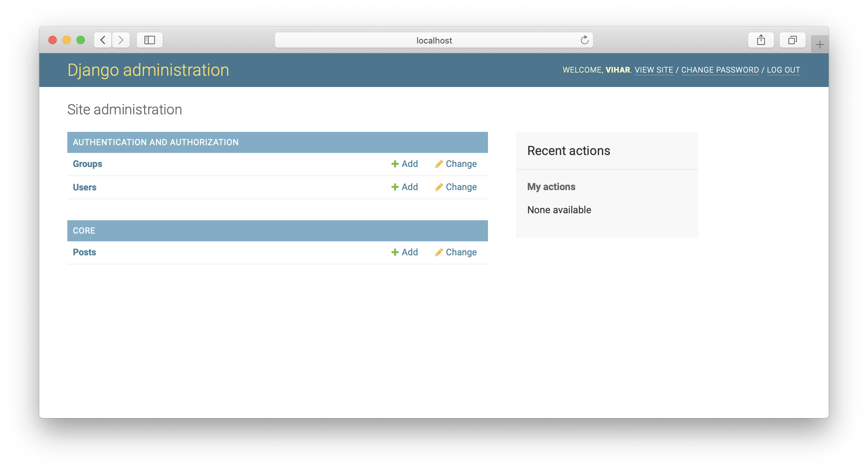Click the View Site link
Image resolution: width=868 pixels, height=470 pixels.
[654, 70]
